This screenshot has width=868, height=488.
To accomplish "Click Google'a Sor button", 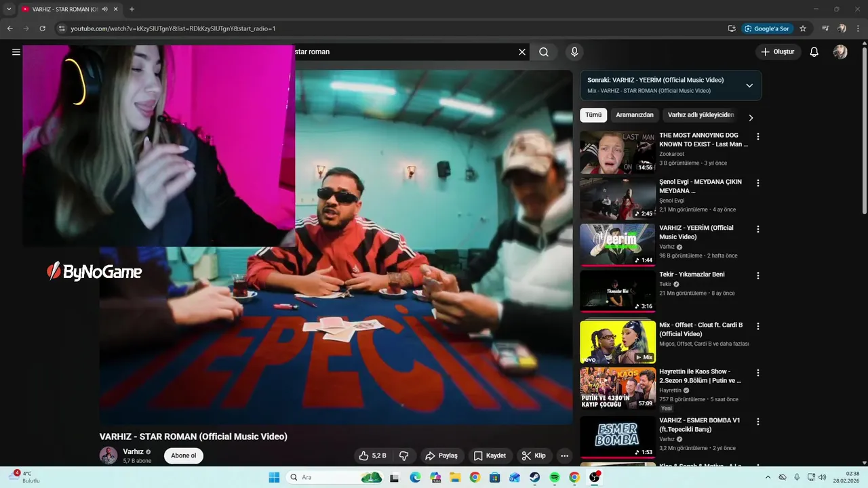I will click(x=767, y=28).
